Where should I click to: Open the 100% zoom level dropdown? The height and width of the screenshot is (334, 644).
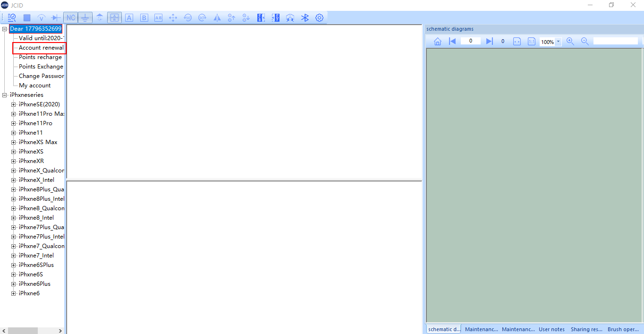(558, 42)
